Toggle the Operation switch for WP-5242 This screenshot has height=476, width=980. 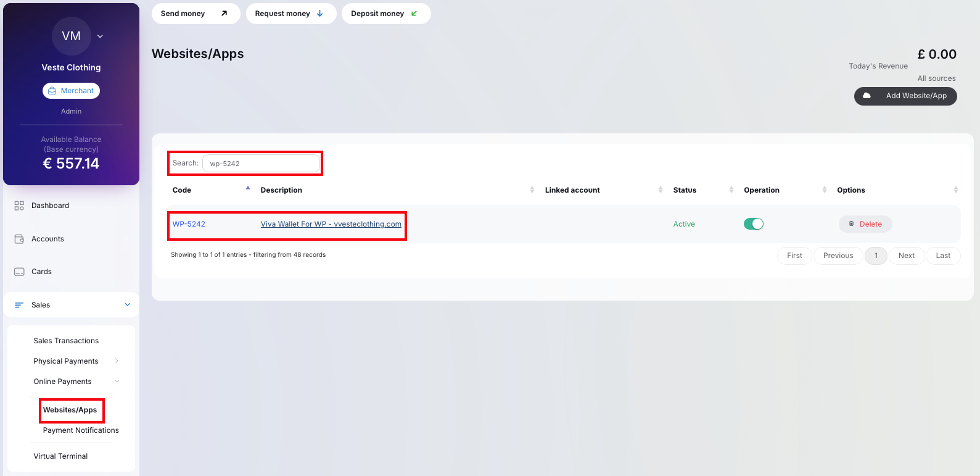point(754,224)
